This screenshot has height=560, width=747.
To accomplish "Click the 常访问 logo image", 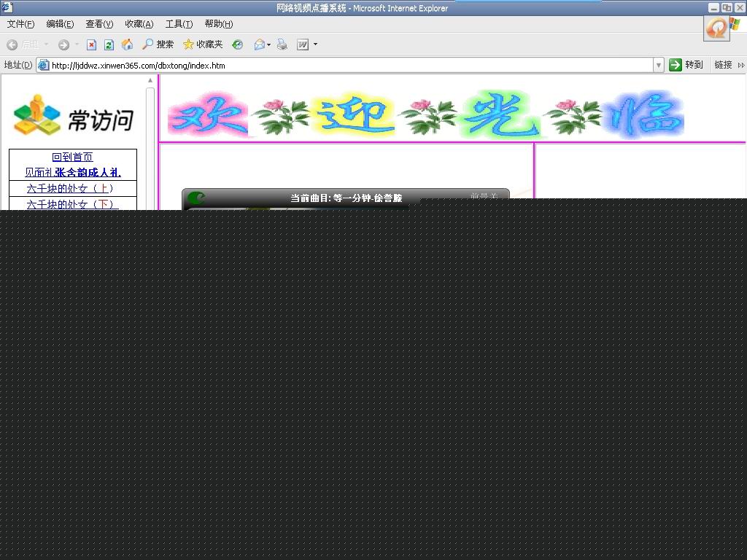I will 73,114.
